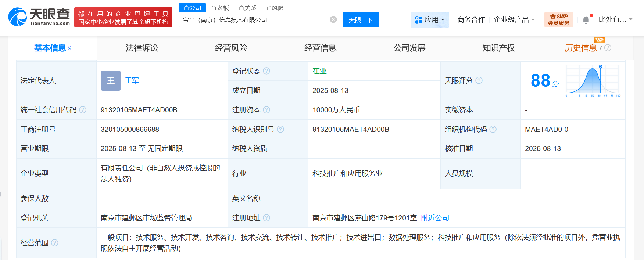Image resolution: width=644 pixels, height=260 pixels.
Task: Click the company name search field
Action: 254,20
